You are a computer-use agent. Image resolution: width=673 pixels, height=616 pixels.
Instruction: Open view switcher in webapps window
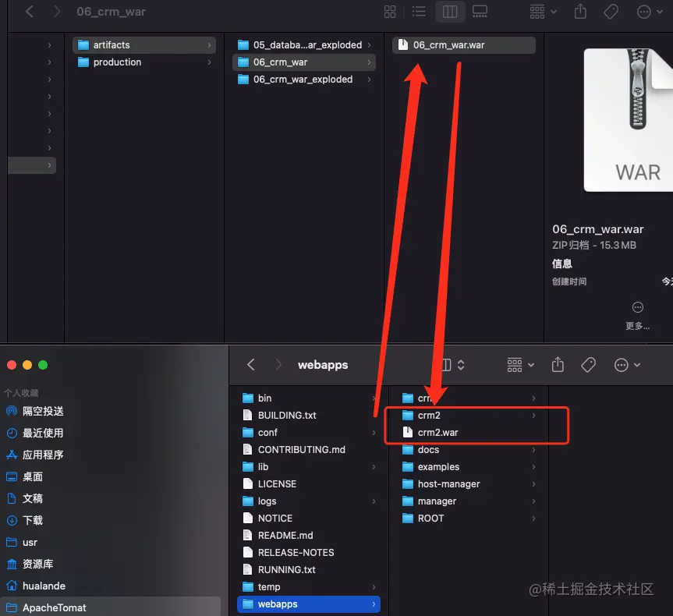[x=453, y=365]
